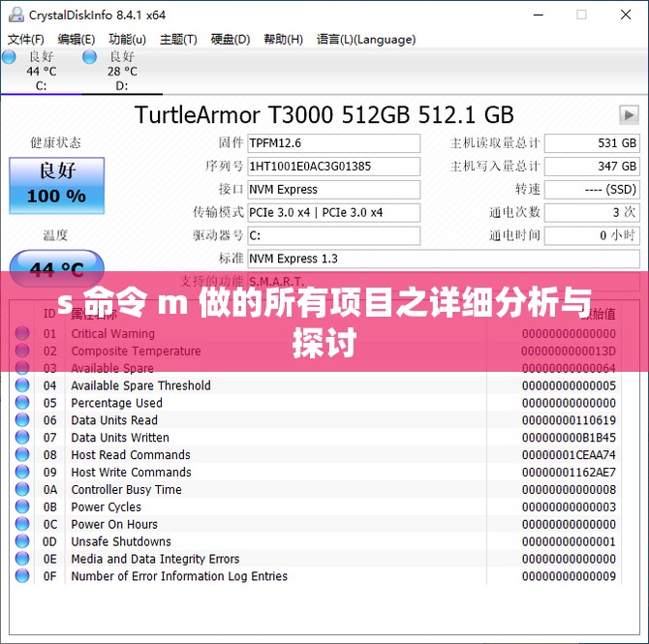649x644 pixels.
Task: Click the power on count 3 次
Action: click(x=592, y=213)
